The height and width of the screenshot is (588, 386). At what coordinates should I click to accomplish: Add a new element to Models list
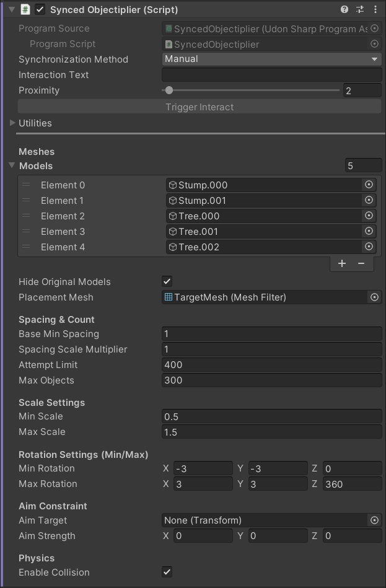point(342,263)
